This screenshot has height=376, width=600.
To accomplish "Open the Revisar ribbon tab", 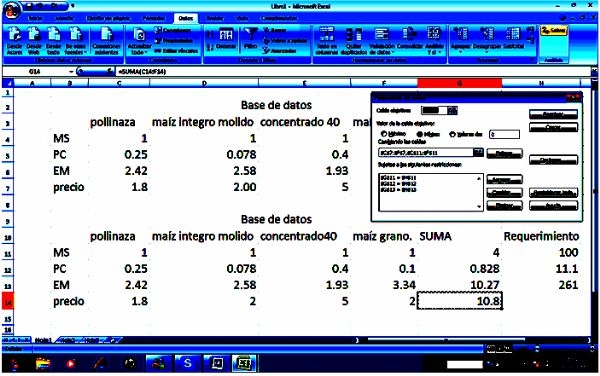I will [x=215, y=18].
